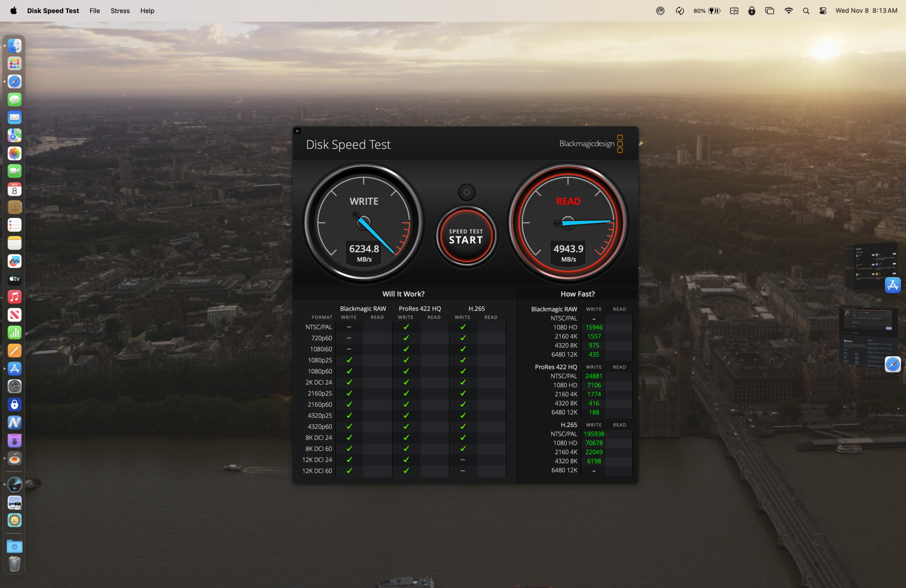Launch Numbers from the Dock
The image size is (906, 588).
click(x=14, y=333)
